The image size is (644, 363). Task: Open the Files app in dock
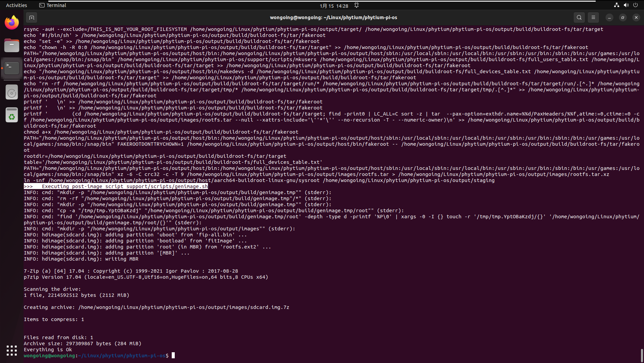[12, 45]
